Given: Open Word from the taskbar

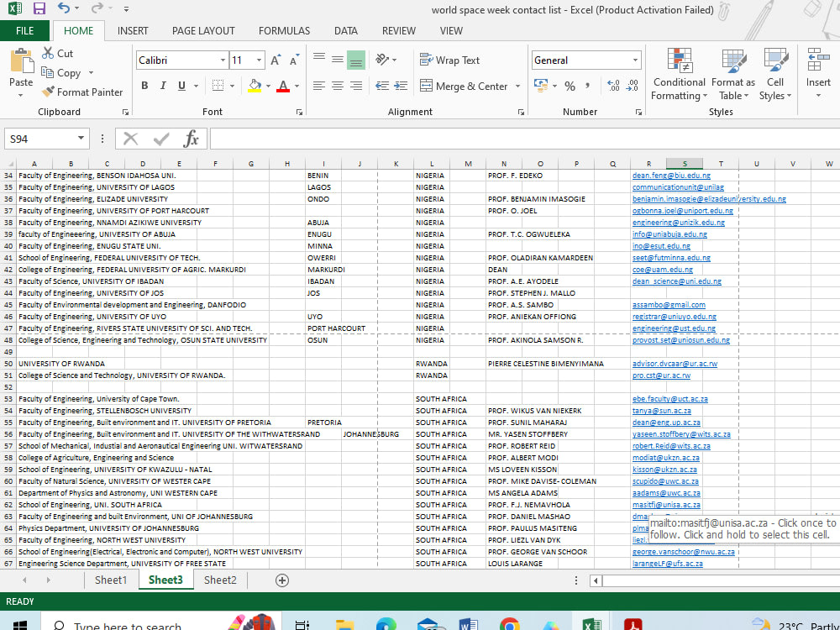Looking at the screenshot, I should tap(468, 624).
